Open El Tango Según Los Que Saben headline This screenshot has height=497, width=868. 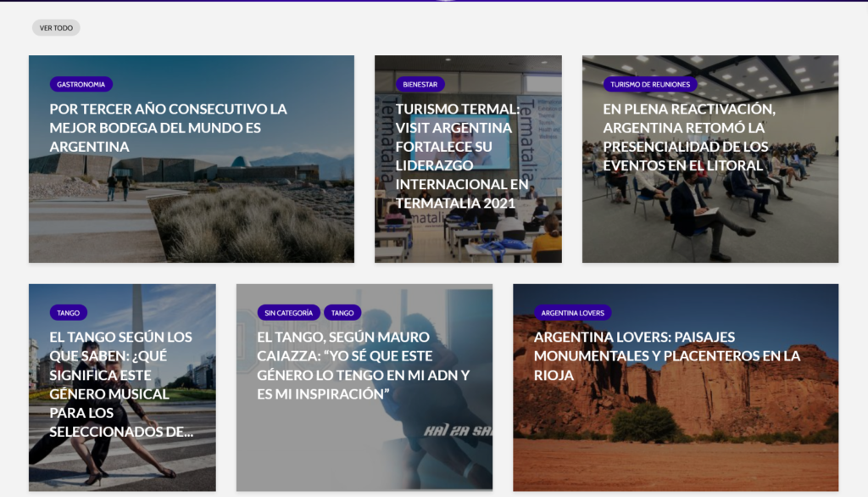coord(120,383)
